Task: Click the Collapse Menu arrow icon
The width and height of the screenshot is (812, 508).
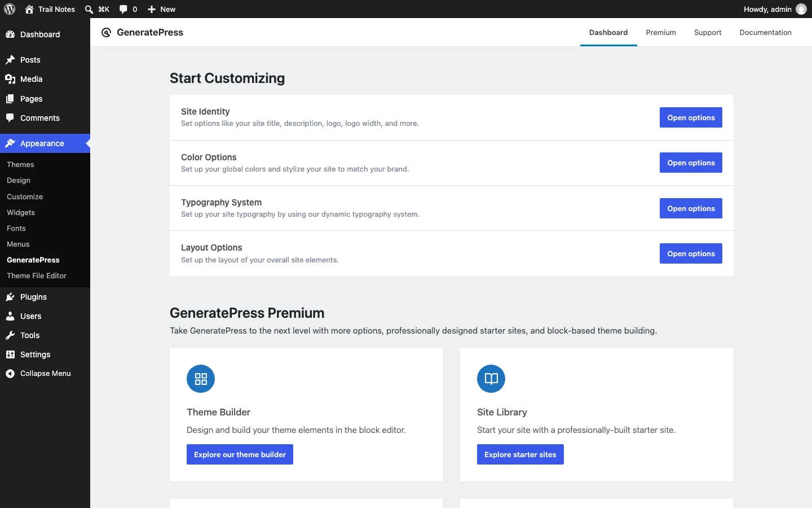Action: click(10, 374)
